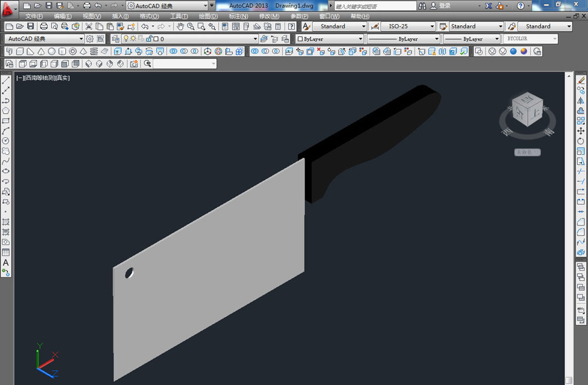Open the 修改(M) menu
The height and width of the screenshot is (385, 588).
click(269, 16)
